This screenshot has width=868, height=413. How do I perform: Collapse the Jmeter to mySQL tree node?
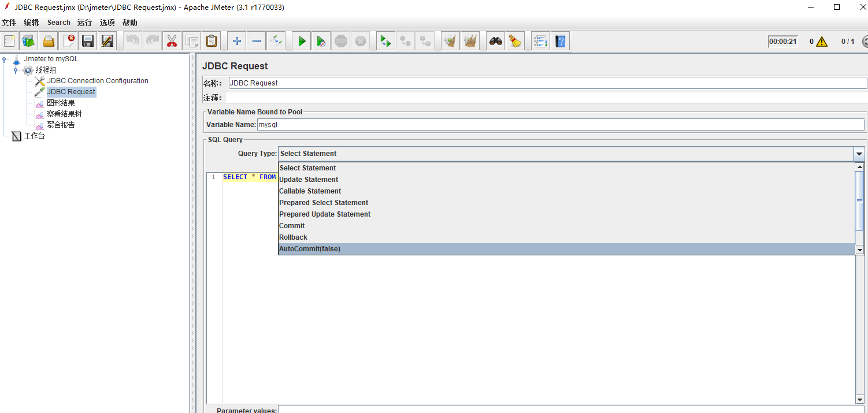pyautogui.click(x=5, y=59)
